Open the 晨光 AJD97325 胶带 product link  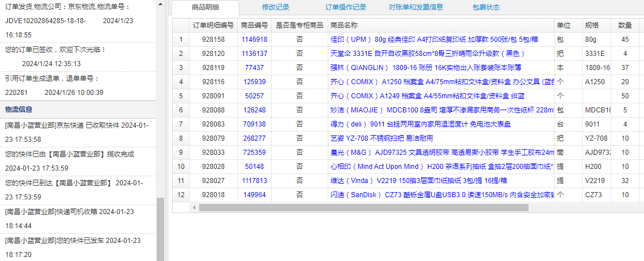[442, 153]
